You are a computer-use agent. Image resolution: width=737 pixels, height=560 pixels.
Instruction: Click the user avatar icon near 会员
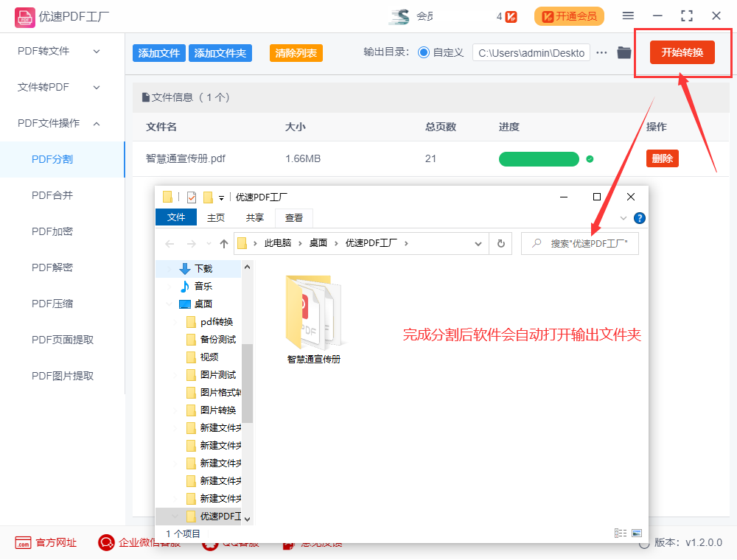(399, 17)
